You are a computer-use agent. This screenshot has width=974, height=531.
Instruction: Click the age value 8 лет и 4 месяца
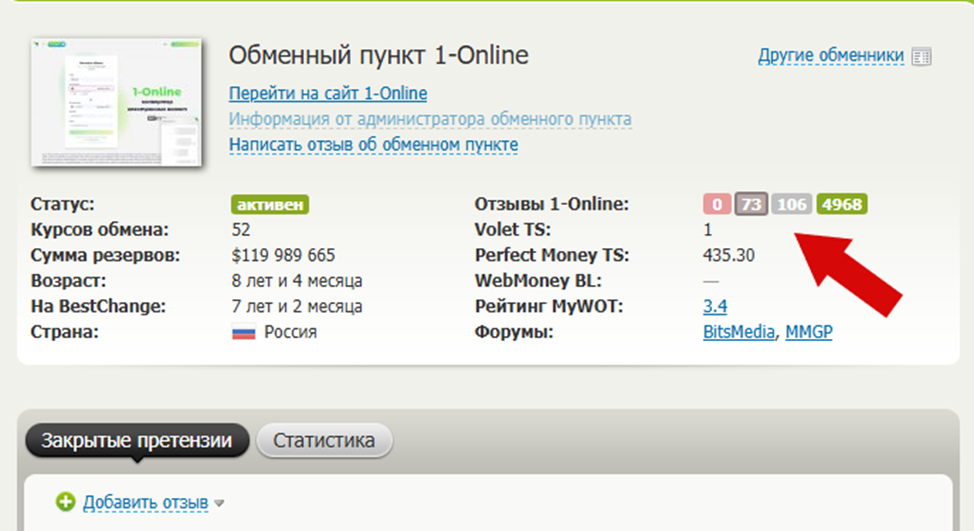tap(297, 281)
